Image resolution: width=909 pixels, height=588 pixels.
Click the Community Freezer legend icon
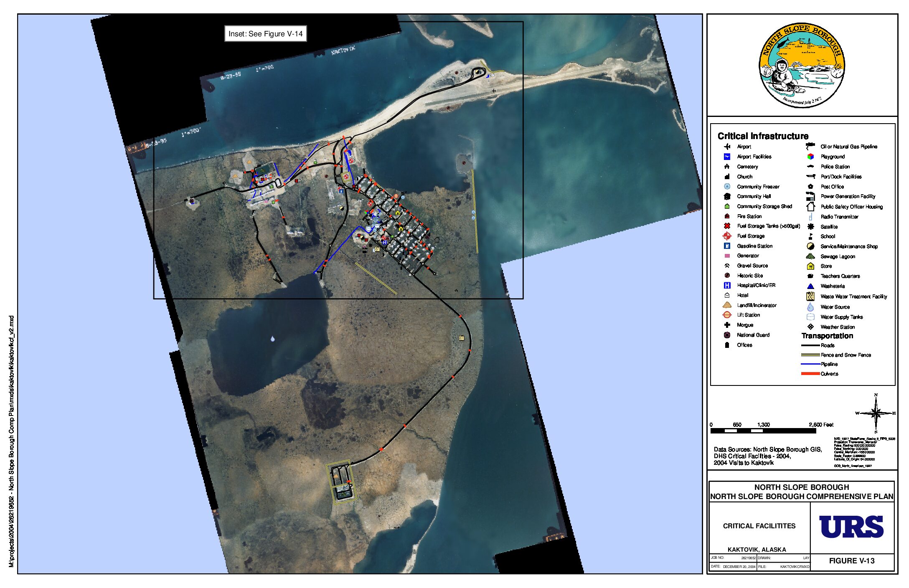point(727,187)
